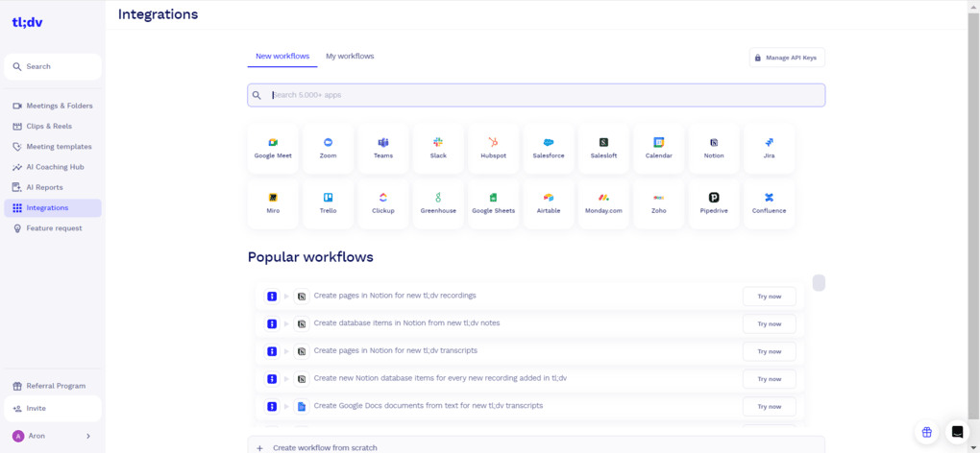Open AI Reports in sidebar
This screenshot has width=980, height=453.
[53, 187]
